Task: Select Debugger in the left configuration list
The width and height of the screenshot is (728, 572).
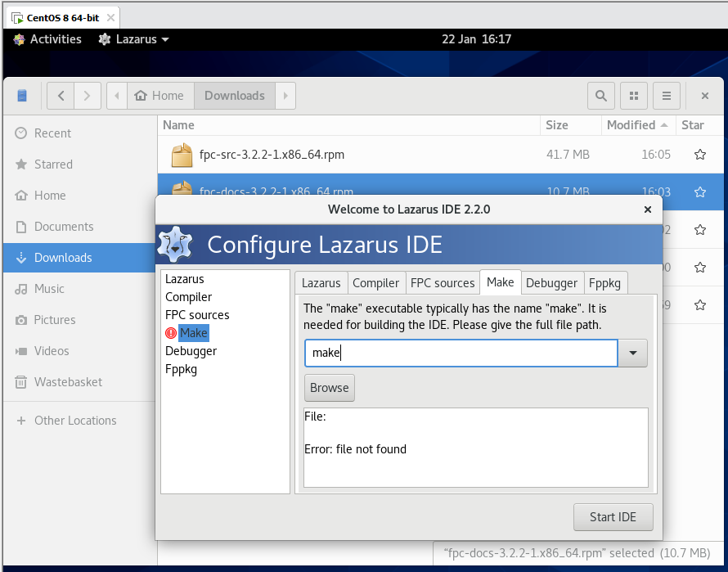Action: [191, 351]
